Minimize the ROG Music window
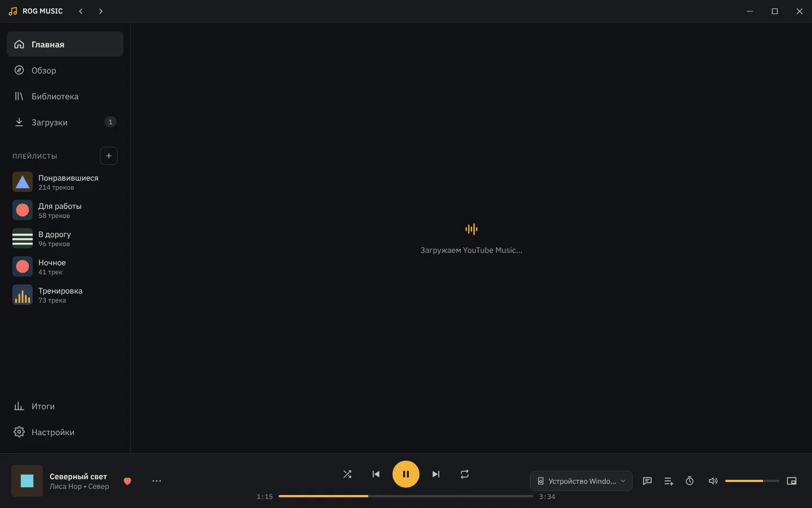This screenshot has height=508, width=812. (750, 11)
